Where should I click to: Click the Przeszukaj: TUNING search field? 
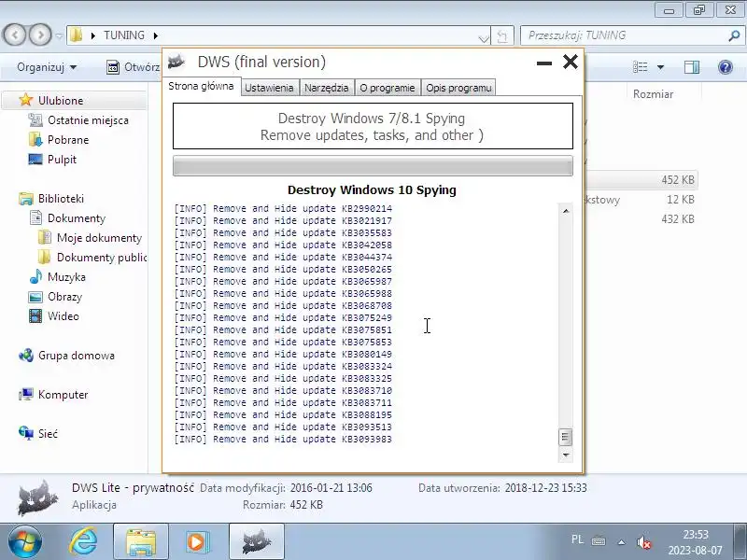(x=624, y=35)
